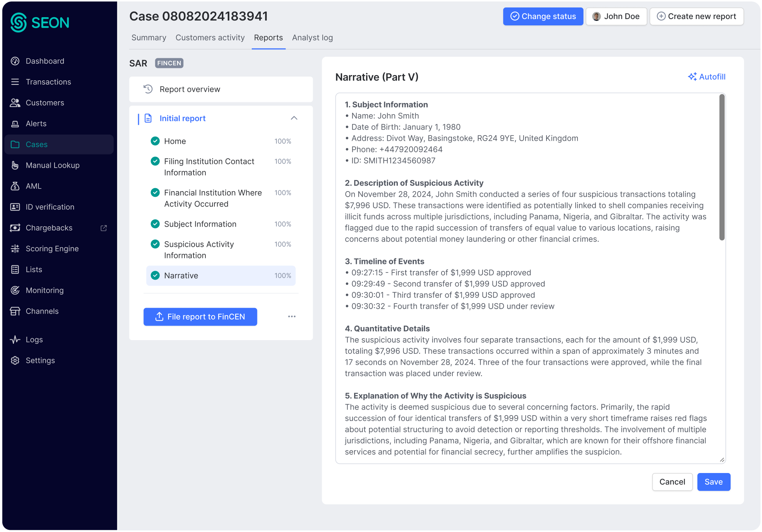Viewport: 762px width, 532px height.
Task: Open the Alerts section
Action: coord(36,124)
